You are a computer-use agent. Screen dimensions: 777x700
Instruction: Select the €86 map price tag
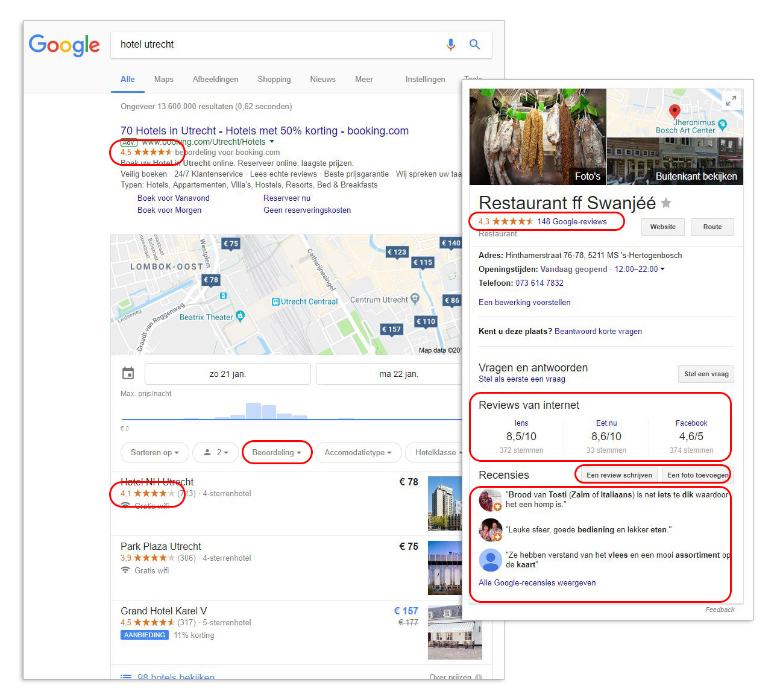452,300
